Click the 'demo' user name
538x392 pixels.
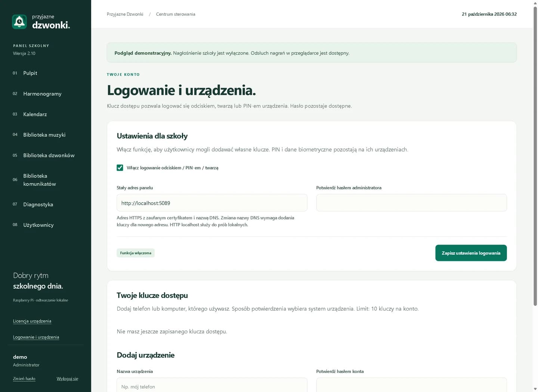(20, 357)
